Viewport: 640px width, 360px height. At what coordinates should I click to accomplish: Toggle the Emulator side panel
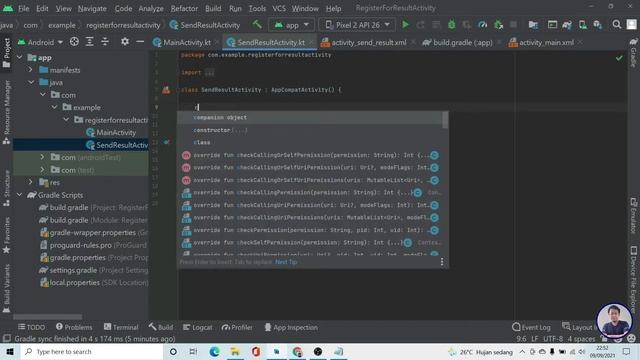(x=633, y=216)
